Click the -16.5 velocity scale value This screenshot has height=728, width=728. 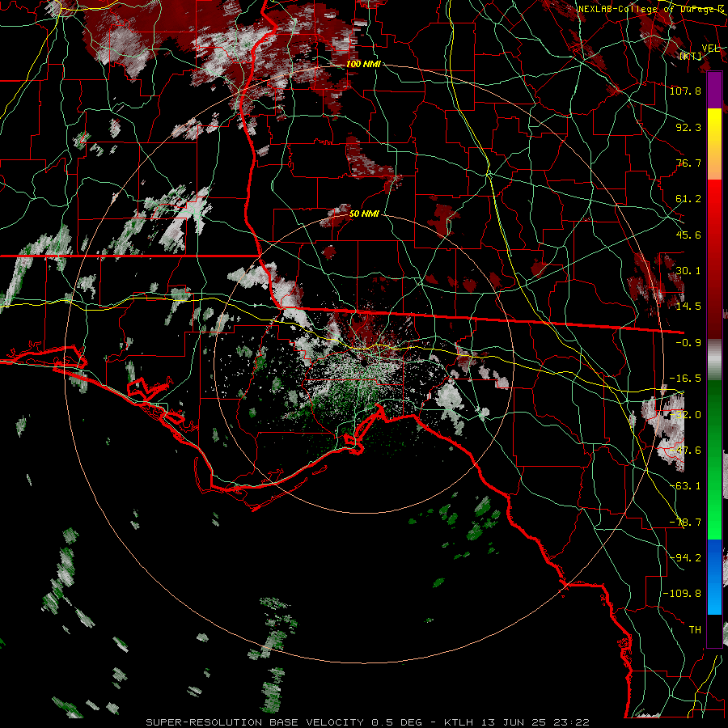coord(685,379)
